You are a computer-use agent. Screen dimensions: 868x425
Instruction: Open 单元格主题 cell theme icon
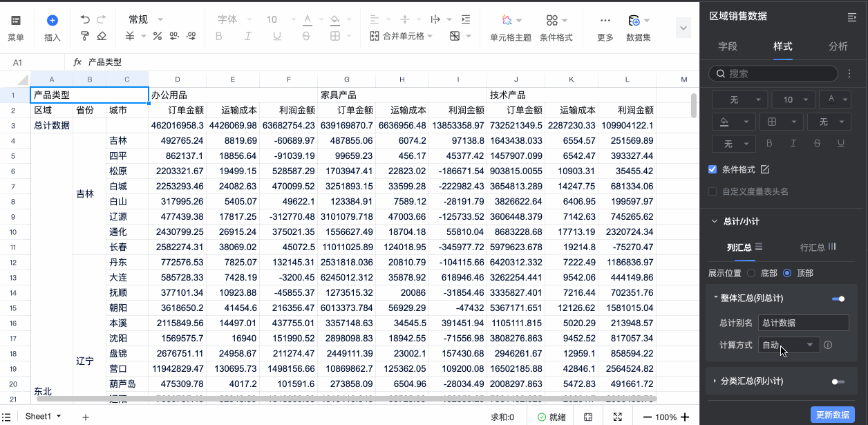(x=507, y=20)
